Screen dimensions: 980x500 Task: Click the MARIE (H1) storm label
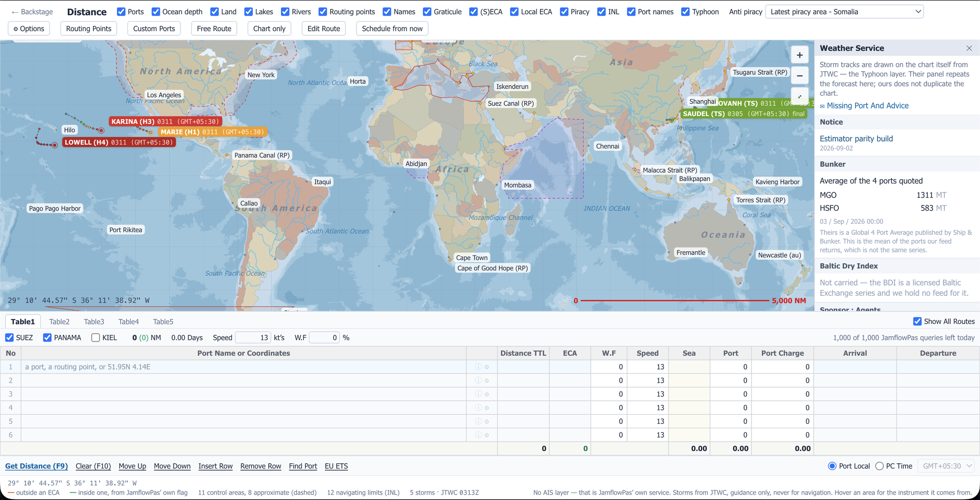click(212, 132)
